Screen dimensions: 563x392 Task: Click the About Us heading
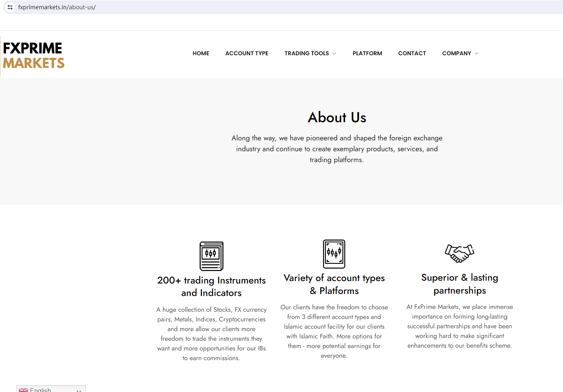(337, 117)
